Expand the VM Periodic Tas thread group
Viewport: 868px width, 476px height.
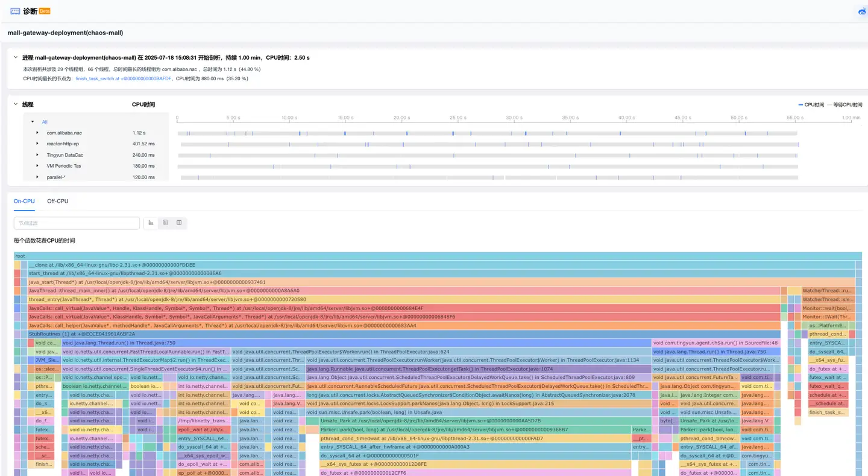coord(37,166)
